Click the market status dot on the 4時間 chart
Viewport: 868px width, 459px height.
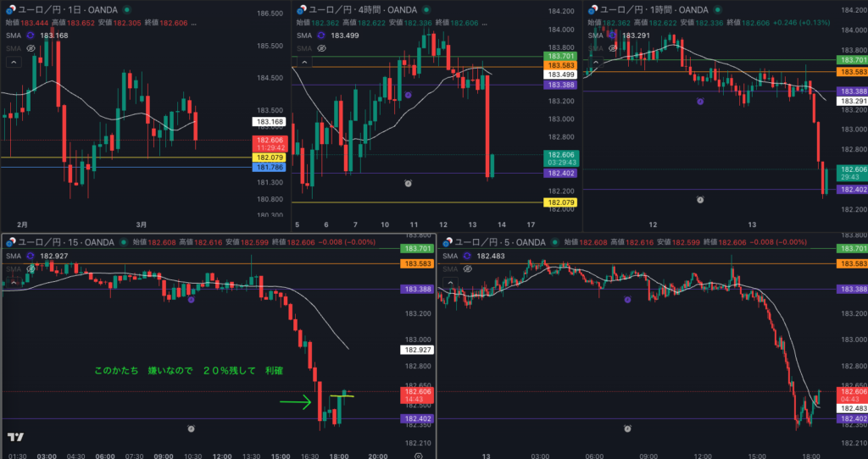(426, 10)
